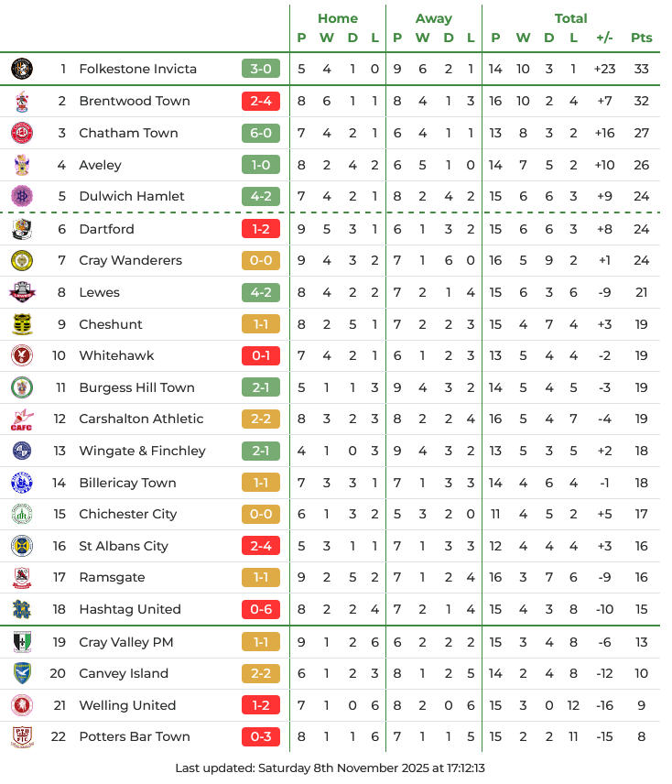Click the Last updated timestamp text
The height and width of the screenshot is (784, 672).
[x=330, y=768]
